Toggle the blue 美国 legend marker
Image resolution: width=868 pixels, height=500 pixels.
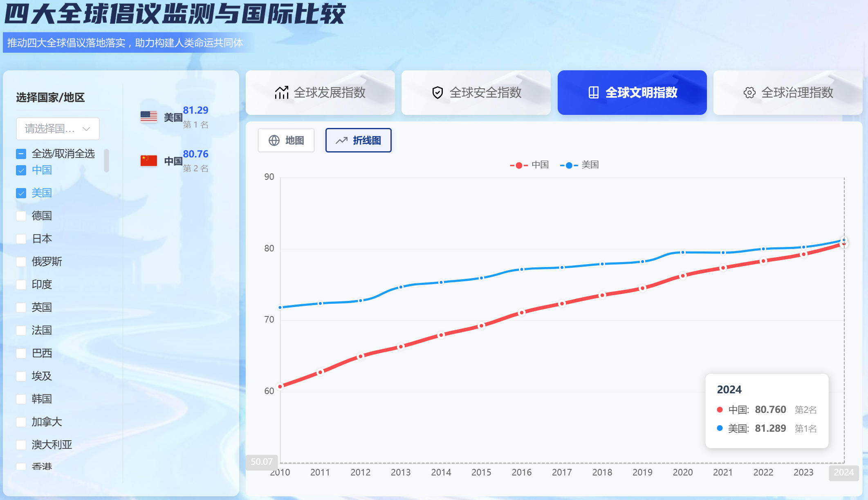(569, 165)
